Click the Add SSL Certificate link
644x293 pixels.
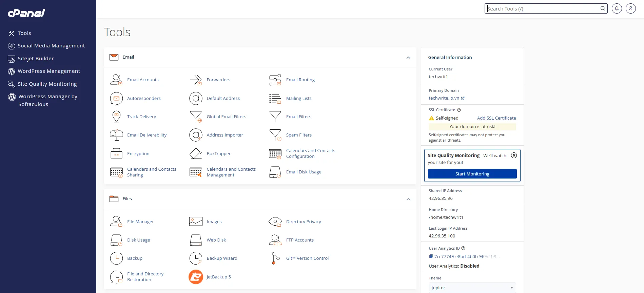point(496,118)
